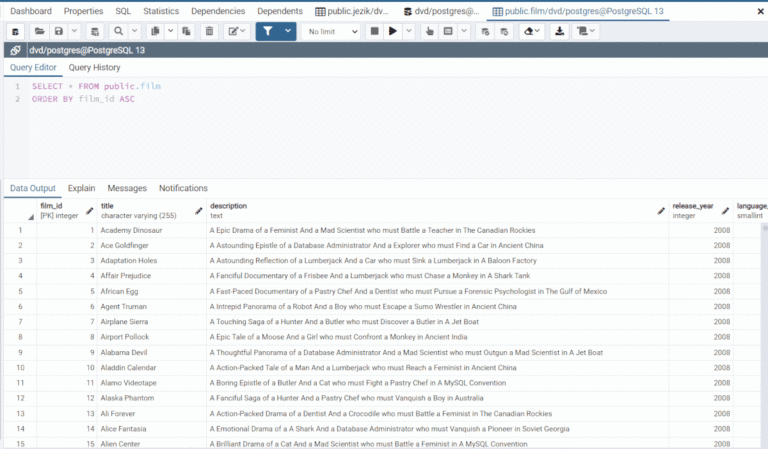Open the Dependents tab
The image size is (768, 449).
280,11
